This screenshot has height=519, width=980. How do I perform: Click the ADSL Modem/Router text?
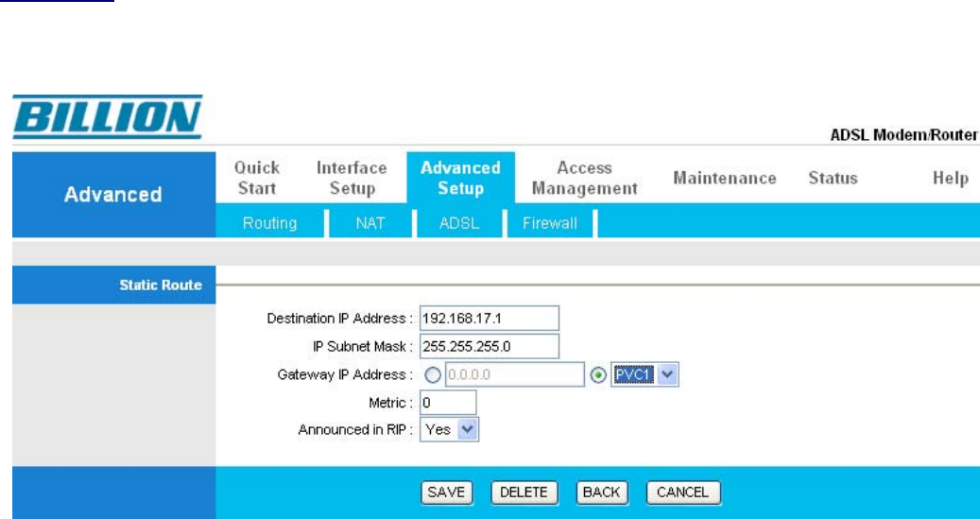[x=903, y=135]
